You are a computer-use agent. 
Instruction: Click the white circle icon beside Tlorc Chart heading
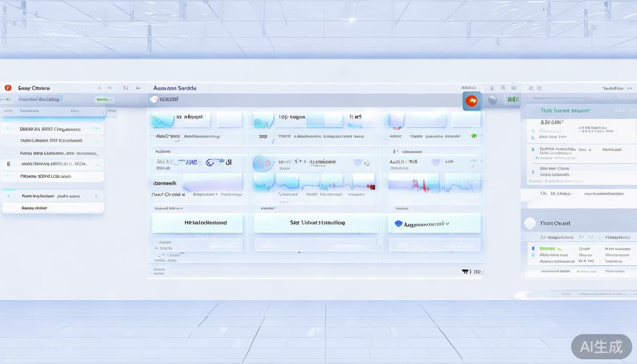click(x=530, y=223)
